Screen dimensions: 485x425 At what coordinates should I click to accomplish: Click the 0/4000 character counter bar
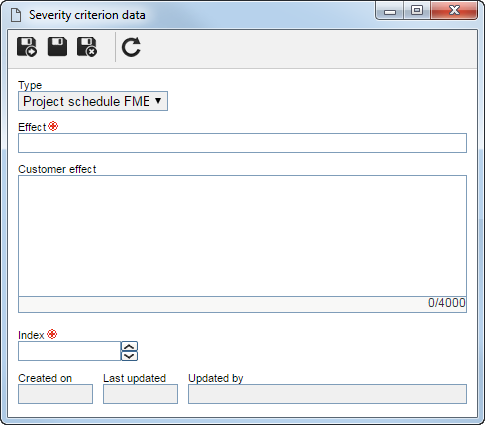click(242, 304)
